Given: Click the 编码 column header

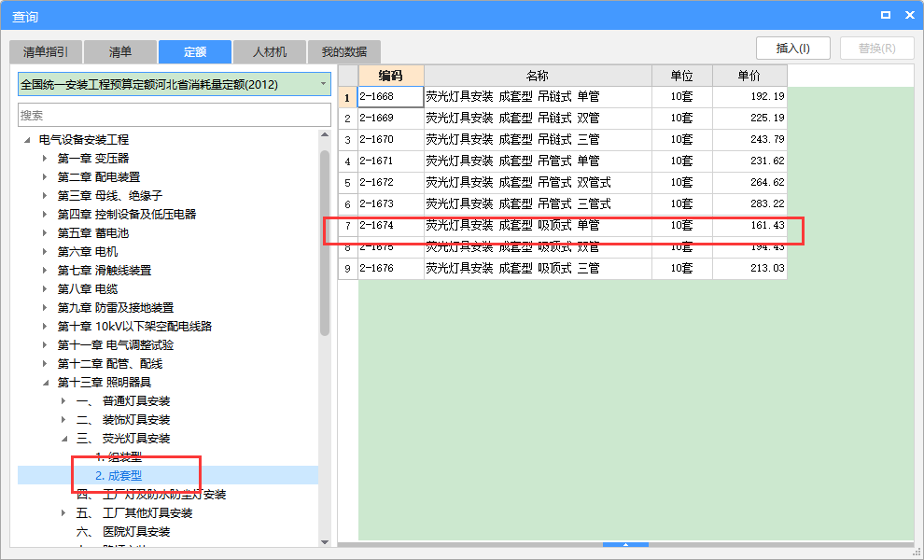Looking at the screenshot, I should [x=391, y=76].
